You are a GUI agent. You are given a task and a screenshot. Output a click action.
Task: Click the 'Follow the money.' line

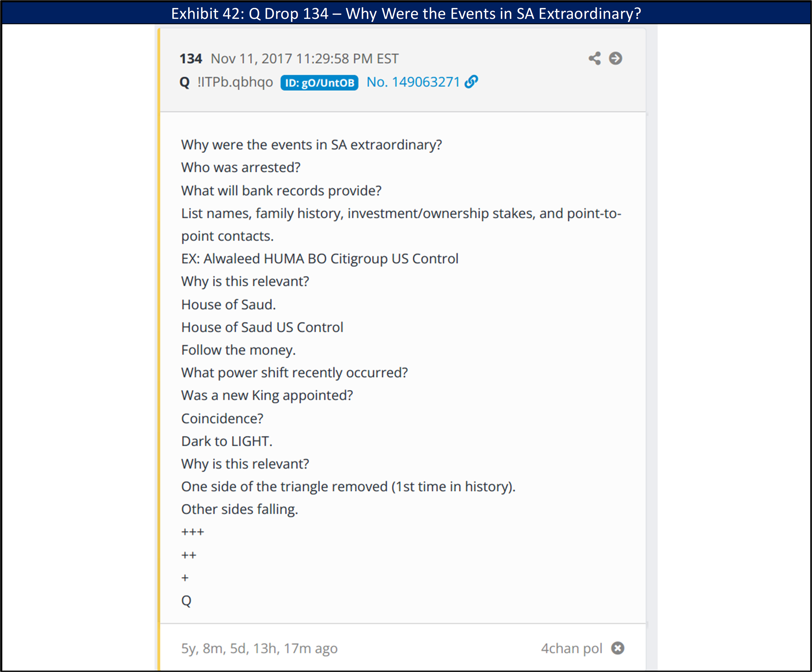pos(238,350)
